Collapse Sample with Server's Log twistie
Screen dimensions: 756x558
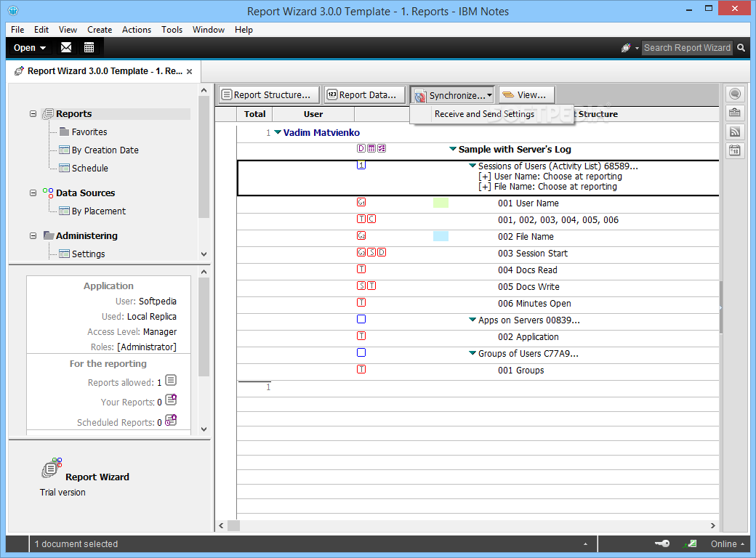coord(453,149)
